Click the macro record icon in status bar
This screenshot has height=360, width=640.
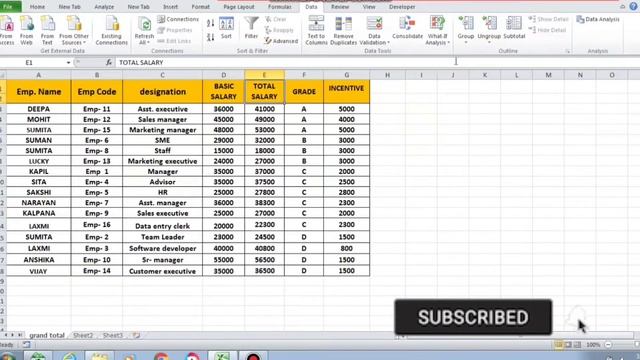pos(27,345)
